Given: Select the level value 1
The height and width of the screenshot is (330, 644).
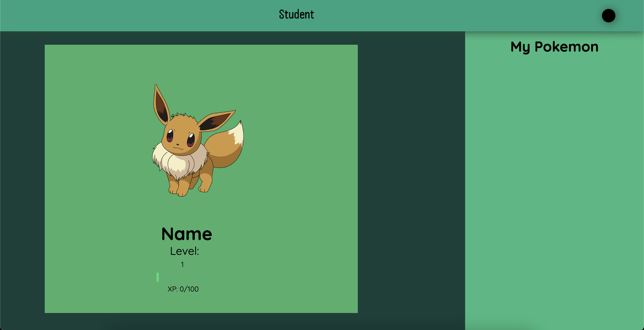Looking at the screenshot, I should (182, 264).
